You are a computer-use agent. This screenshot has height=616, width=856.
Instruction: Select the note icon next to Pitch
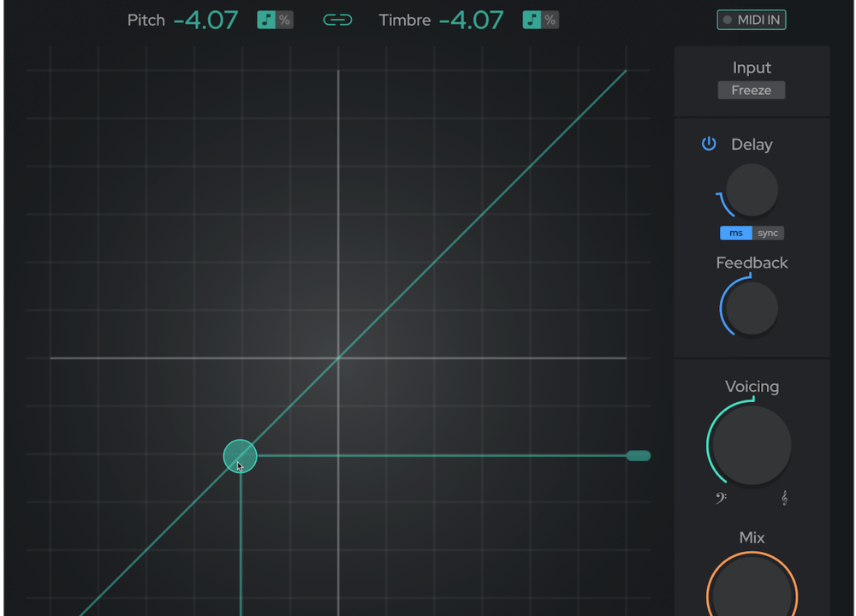coord(265,19)
